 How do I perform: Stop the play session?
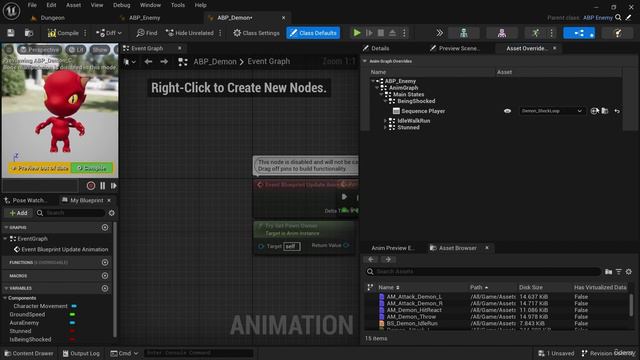tap(381, 33)
